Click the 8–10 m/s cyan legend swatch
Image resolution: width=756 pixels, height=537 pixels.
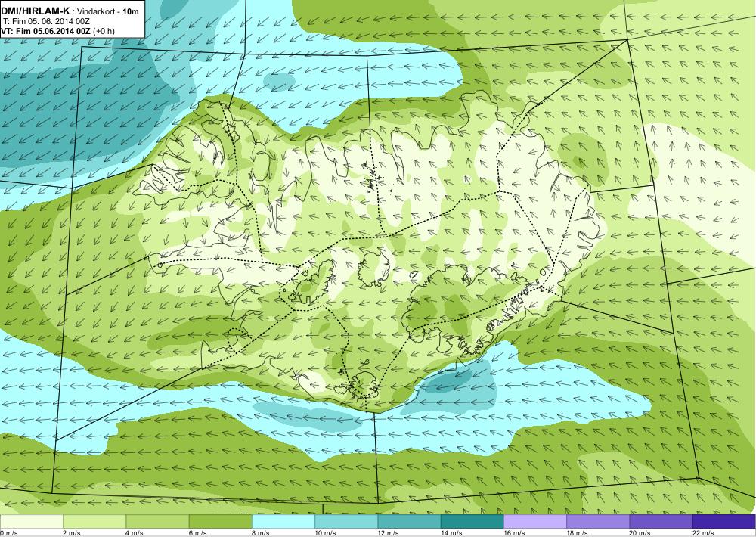tap(283, 522)
